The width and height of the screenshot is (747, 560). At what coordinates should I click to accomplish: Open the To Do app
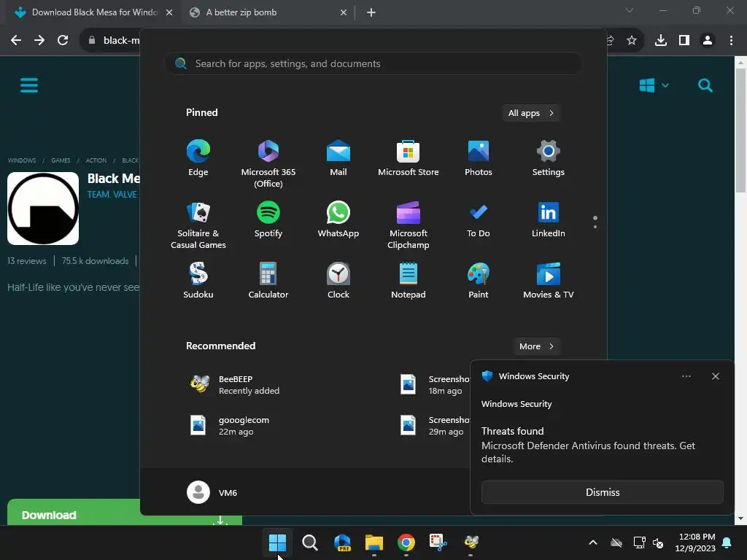(479, 219)
